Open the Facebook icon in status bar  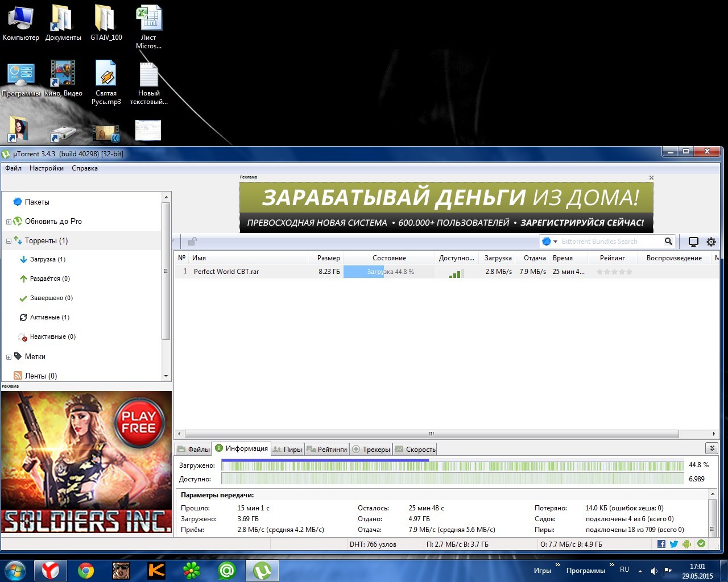point(661,544)
